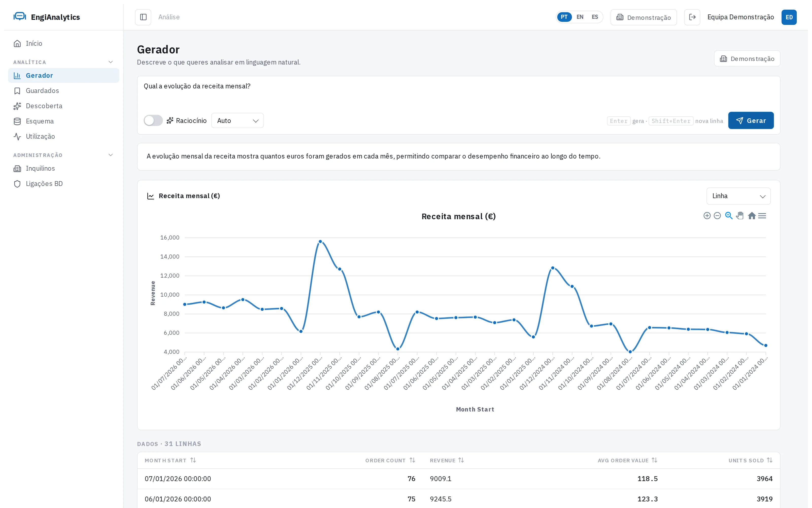Image resolution: width=812 pixels, height=508 pixels.
Task: Sort table by Revenue column
Action: point(461,460)
